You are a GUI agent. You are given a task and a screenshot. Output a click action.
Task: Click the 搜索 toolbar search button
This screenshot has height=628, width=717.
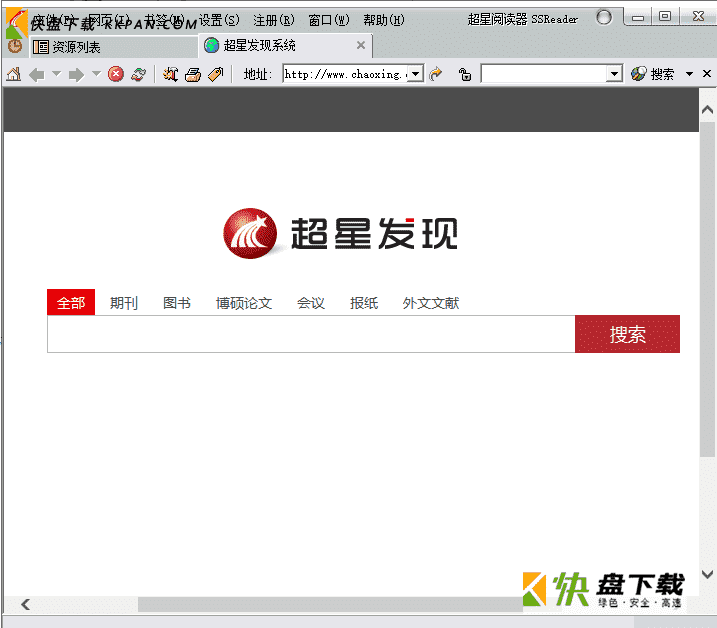tap(653, 74)
